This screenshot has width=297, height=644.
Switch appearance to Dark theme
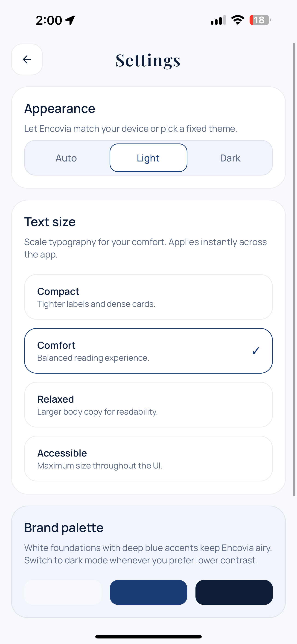tap(230, 158)
